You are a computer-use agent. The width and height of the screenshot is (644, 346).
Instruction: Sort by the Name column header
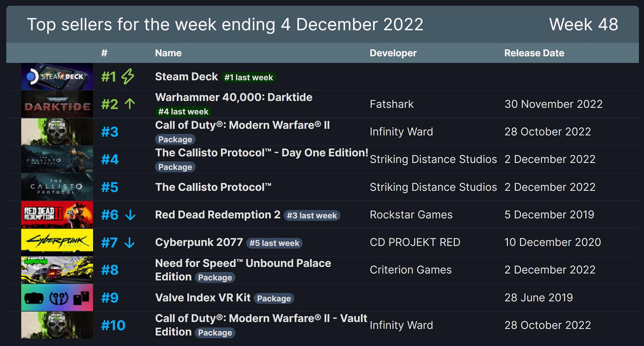[168, 53]
